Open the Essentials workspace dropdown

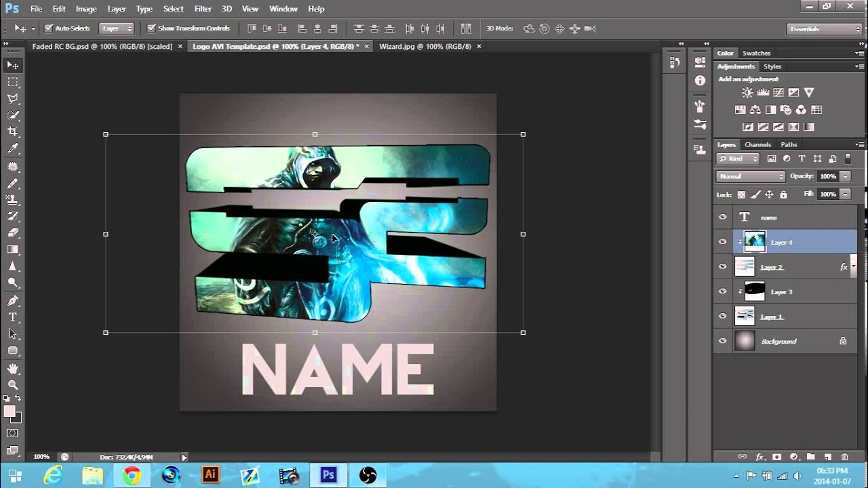tap(824, 28)
